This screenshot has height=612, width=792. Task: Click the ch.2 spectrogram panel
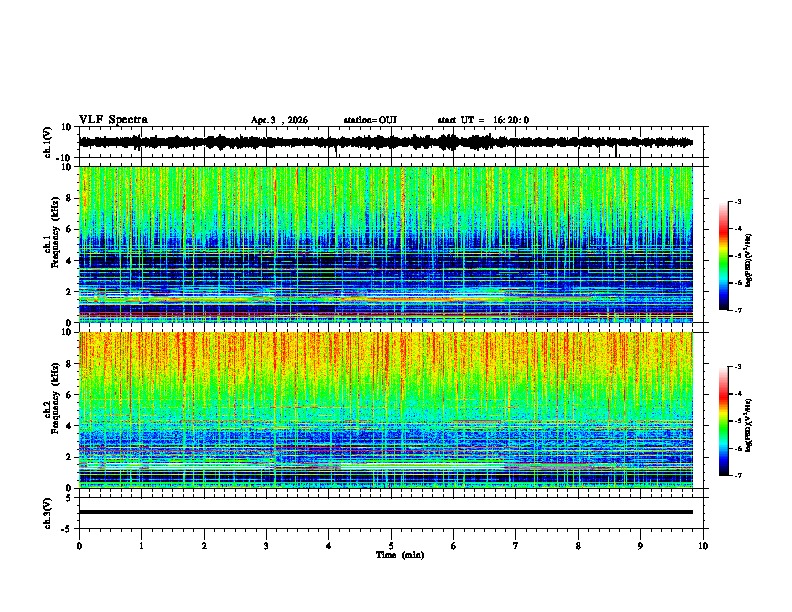386,410
